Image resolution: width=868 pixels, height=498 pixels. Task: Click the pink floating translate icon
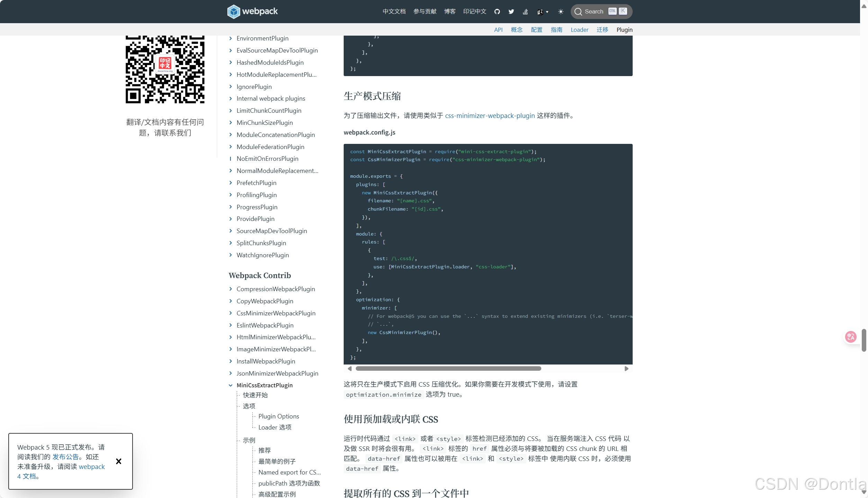pos(850,336)
